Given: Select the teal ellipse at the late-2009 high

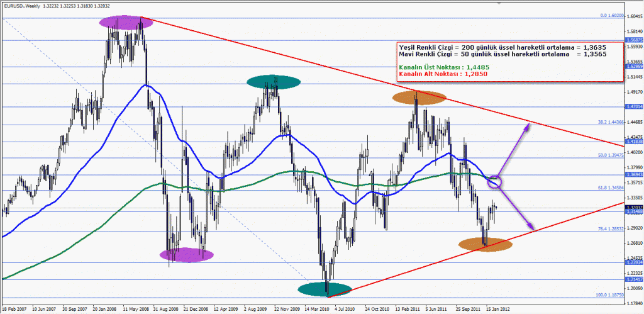Looking at the screenshot, I should click(x=274, y=82).
